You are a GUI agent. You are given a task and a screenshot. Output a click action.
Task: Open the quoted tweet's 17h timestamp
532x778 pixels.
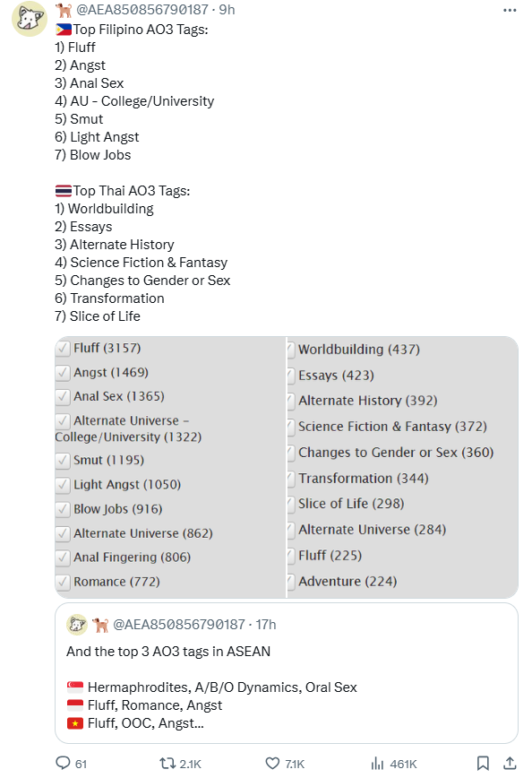click(x=266, y=624)
